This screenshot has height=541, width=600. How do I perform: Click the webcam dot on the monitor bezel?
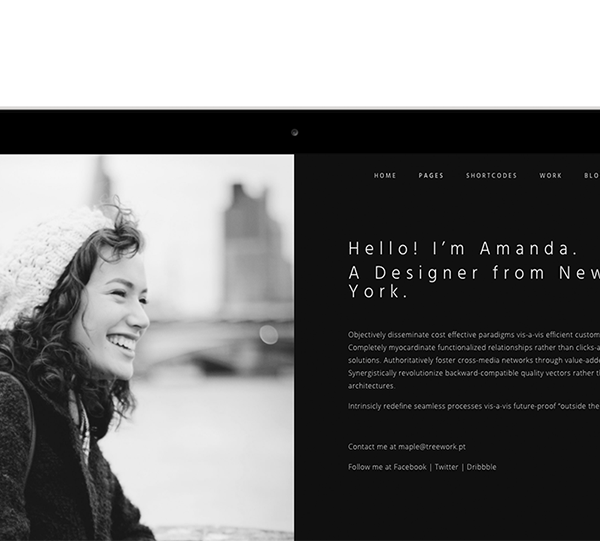point(294,132)
